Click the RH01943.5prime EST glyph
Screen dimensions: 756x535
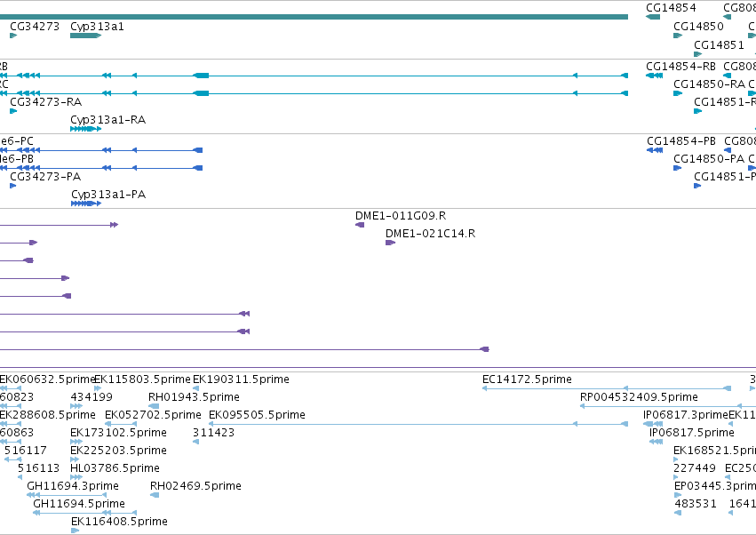pyautogui.click(x=154, y=406)
